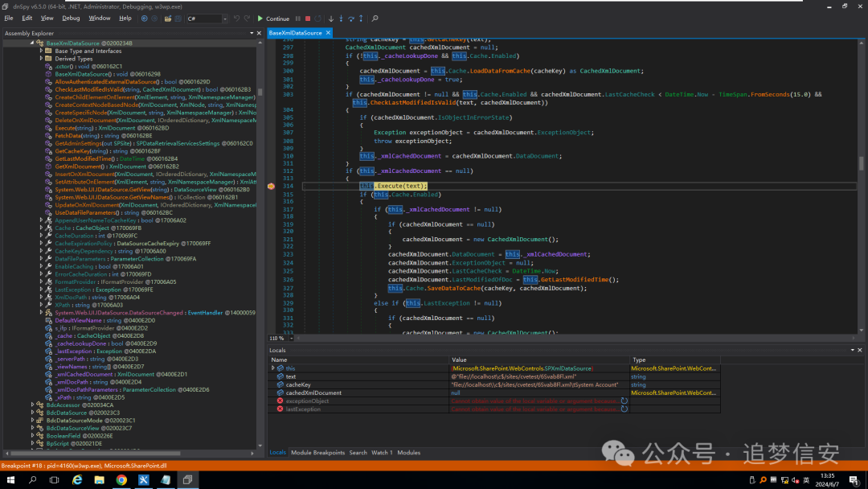The width and height of the screenshot is (868, 489).
Task: Select FetchData(string) method in tree
Action: [104, 136]
